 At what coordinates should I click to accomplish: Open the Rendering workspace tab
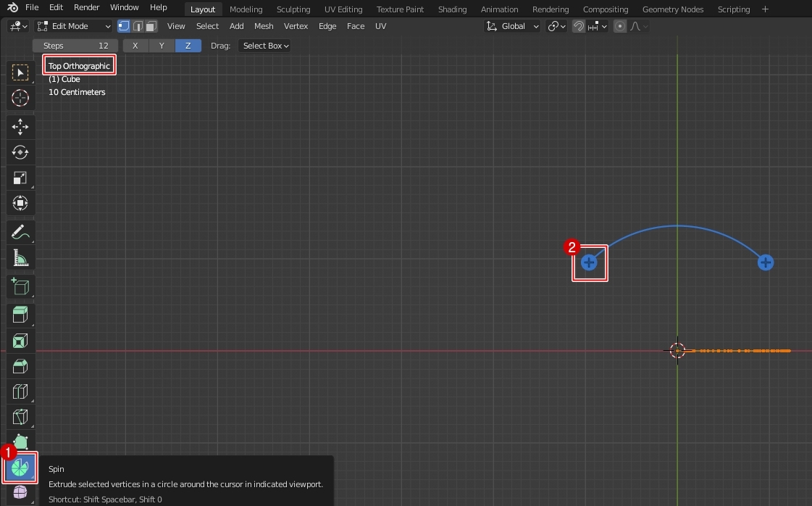click(x=551, y=9)
